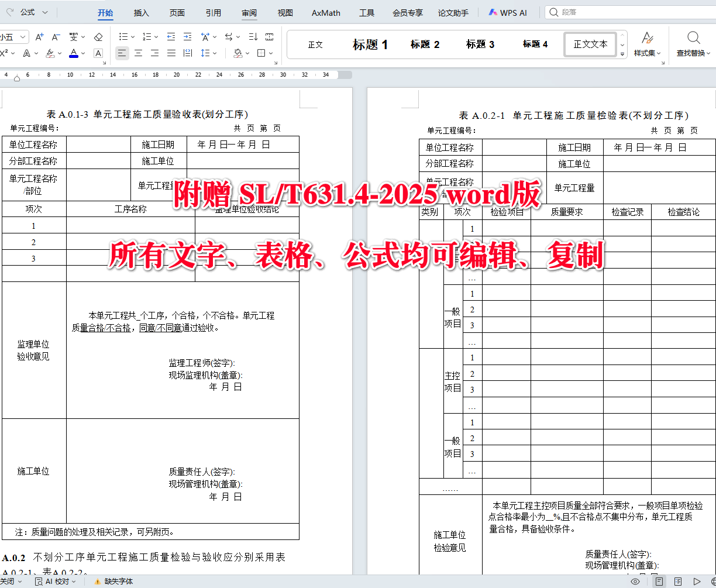The height and width of the screenshot is (588, 716).
Task: Increase paragraph indent
Action: coord(187,37)
